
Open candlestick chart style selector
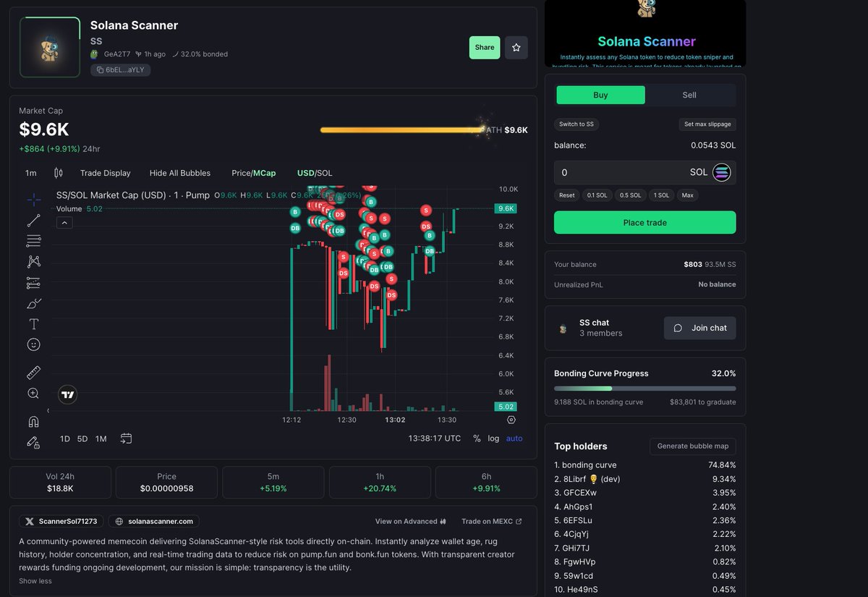[x=59, y=173]
